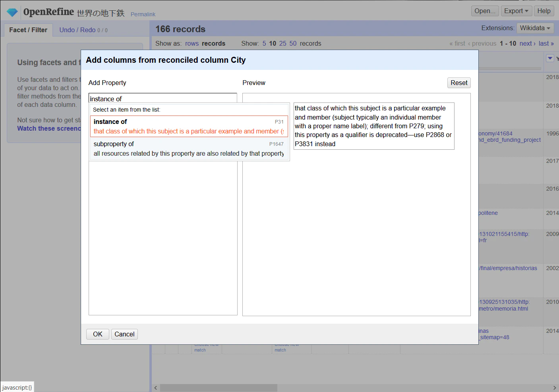Click the year 1996 cell
Viewport: 559px width, 392px height.
(552, 133)
